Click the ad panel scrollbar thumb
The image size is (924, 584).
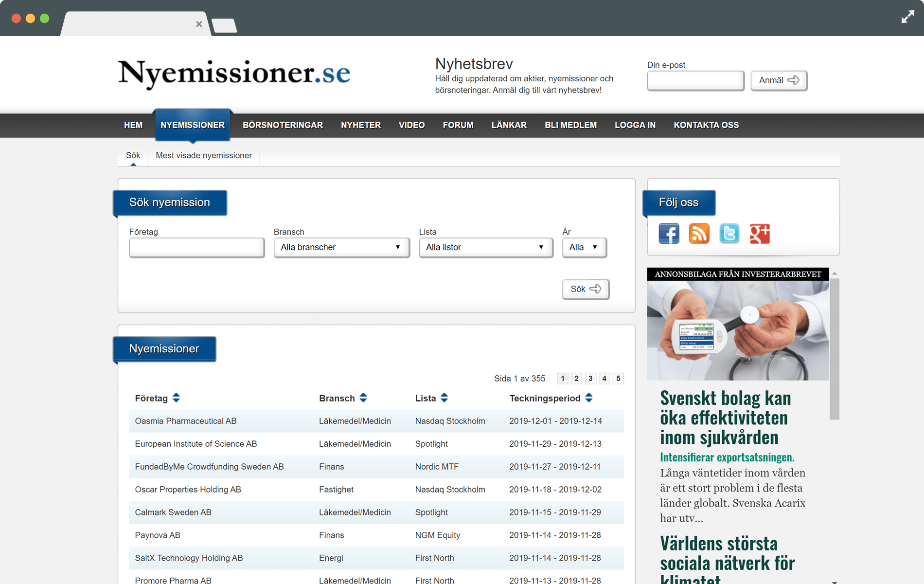tap(835, 348)
